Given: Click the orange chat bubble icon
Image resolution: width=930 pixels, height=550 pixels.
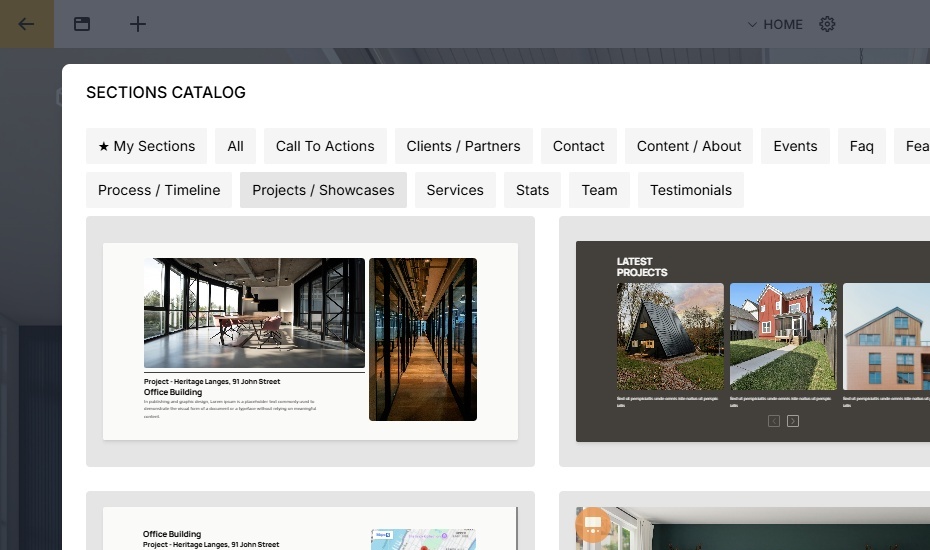Looking at the screenshot, I should [x=593, y=524].
